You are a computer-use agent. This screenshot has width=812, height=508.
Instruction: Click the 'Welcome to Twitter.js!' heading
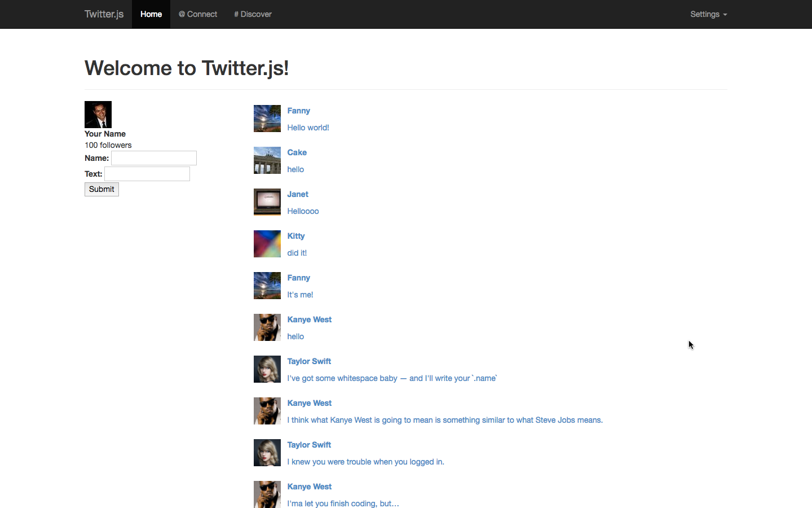(187, 68)
